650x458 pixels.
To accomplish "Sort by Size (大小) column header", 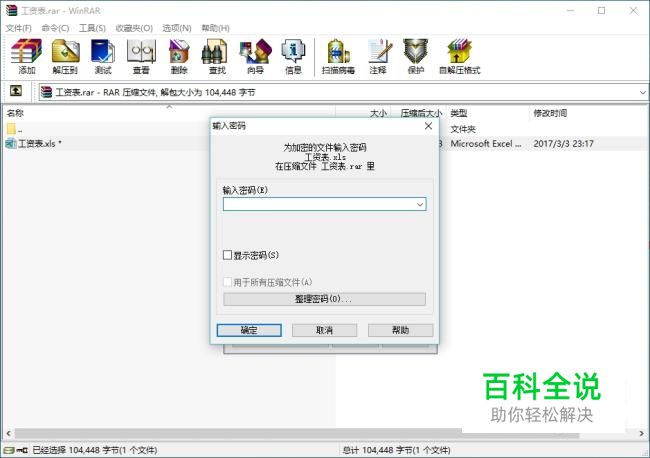I will [363, 113].
